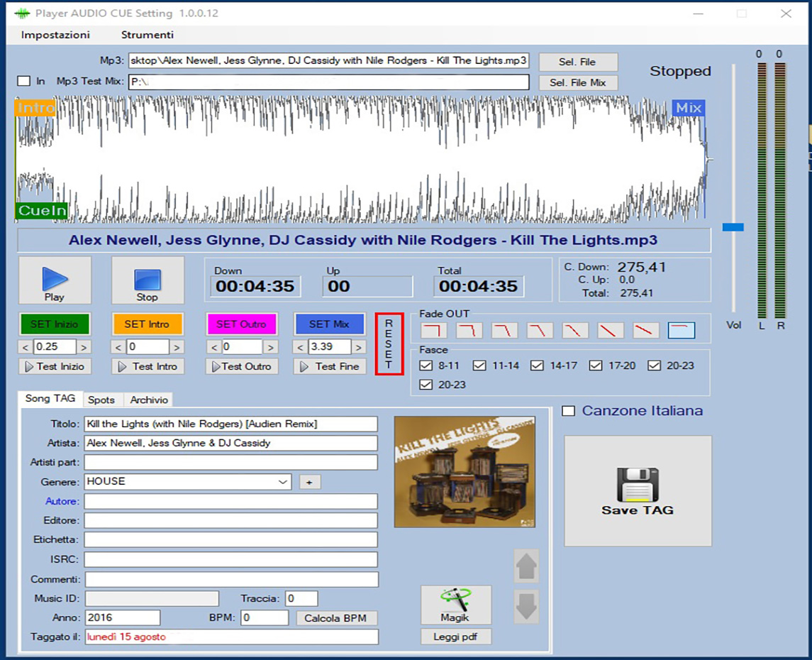Screen dimensions: 812x660
Task: Uncheck the 8-11 Fasce checkbox
Action: pyautogui.click(x=426, y=366)
